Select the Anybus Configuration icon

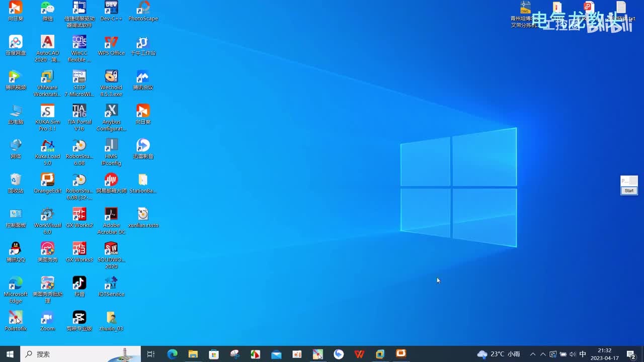coord(111,118)
